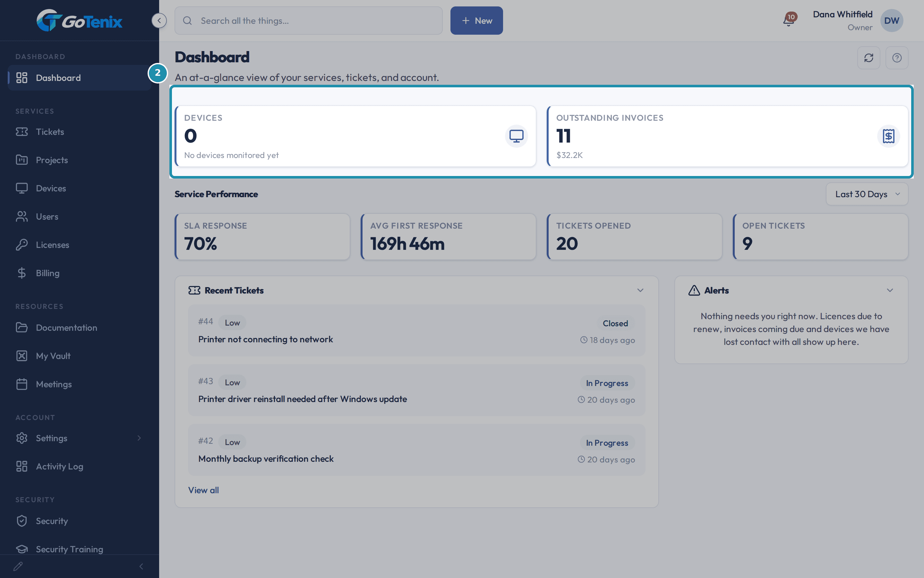Click the Tickets Opened 20 card
924x578 pixels.
[x=635, y=237]
